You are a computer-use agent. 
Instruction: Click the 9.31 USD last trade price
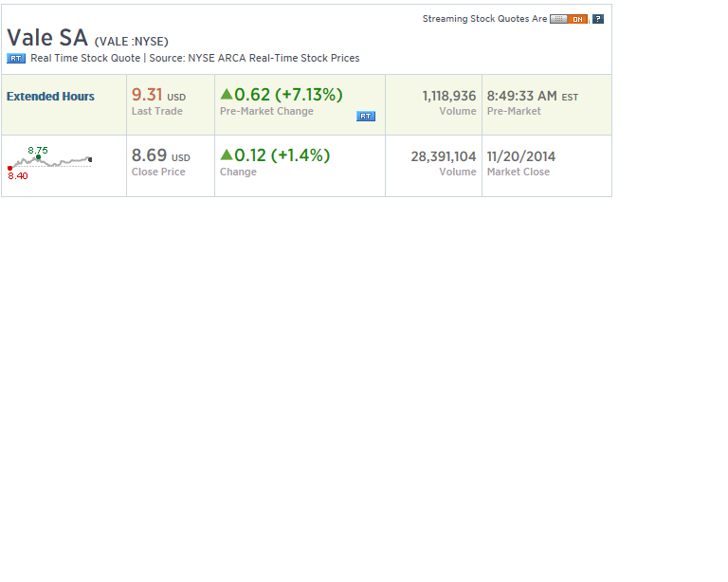(159, 95)
